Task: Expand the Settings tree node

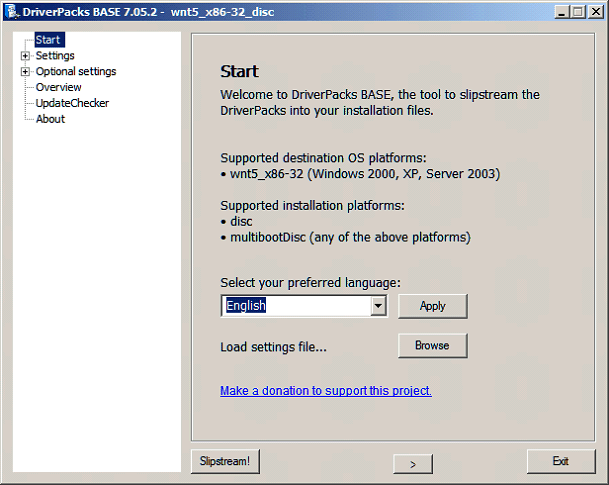Action: pyautogui.click(x=25, y=56)
